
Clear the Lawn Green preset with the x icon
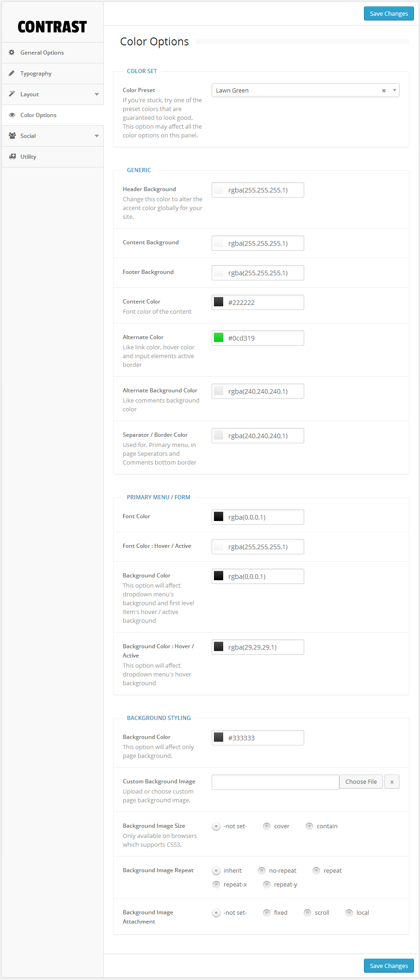tap(383, 91)
